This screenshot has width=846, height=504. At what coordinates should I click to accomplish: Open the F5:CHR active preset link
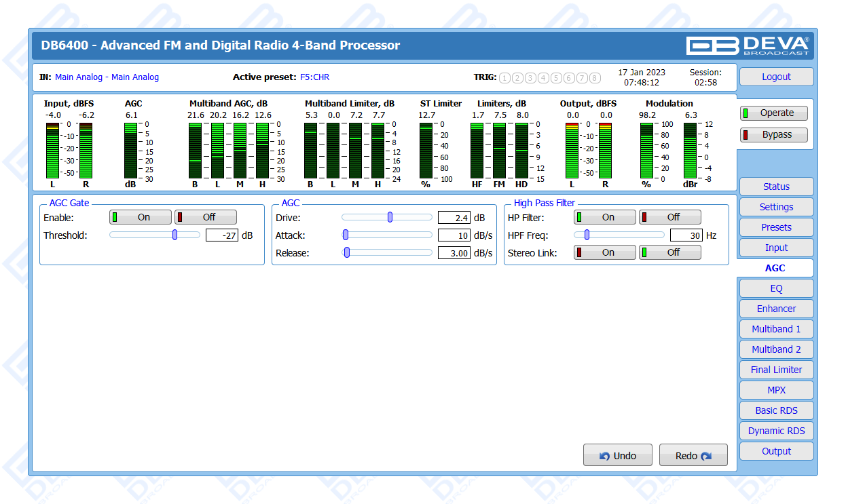point(314,77)
